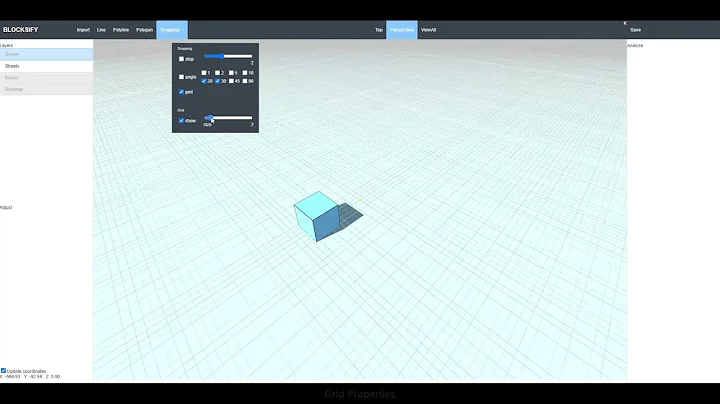Select the Polygon drawing tool
The height and width of the screenshot is (404, 720).
[x=144, y=30]
